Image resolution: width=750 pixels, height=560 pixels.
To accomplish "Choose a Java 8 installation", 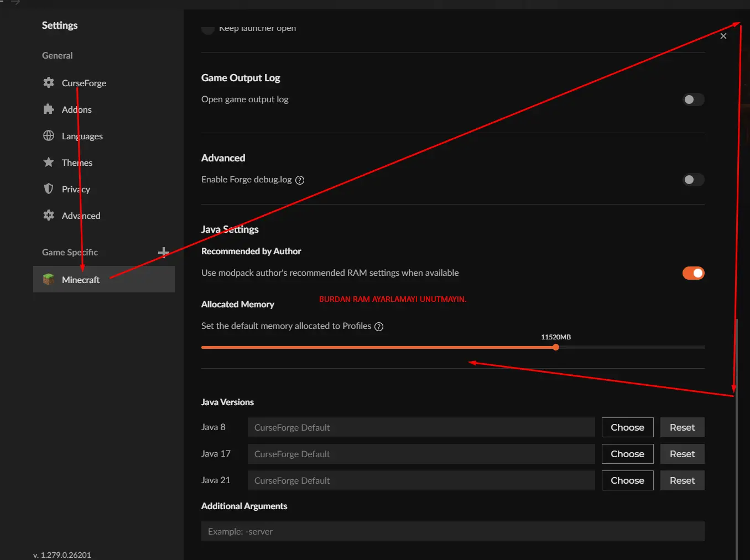I will pos(628,427).
